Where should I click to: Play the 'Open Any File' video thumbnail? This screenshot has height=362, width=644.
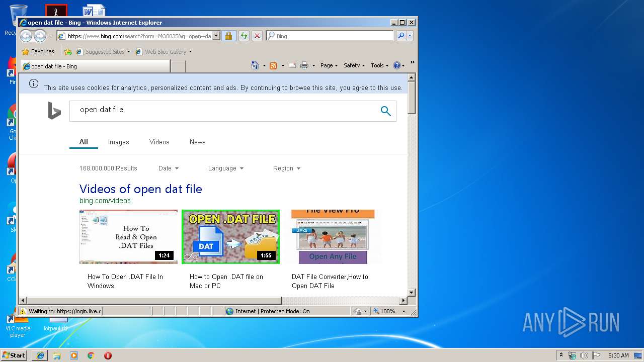(x=333, y=237)
